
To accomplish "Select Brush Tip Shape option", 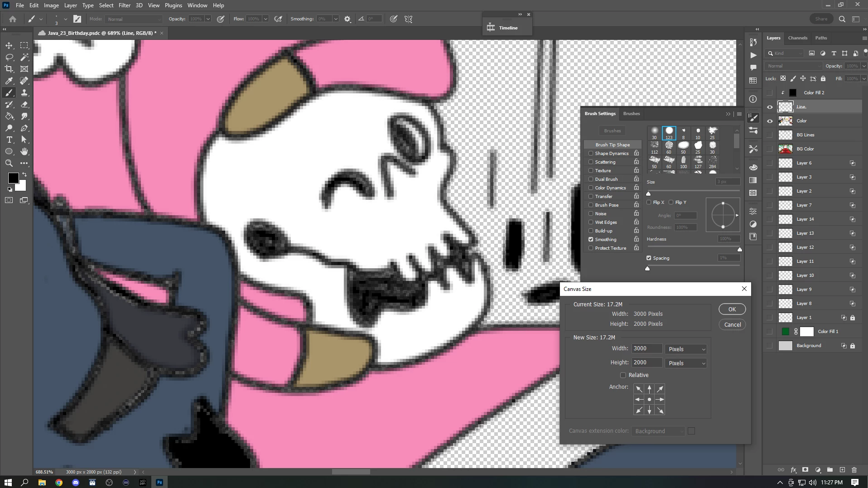I will [612, 145].
